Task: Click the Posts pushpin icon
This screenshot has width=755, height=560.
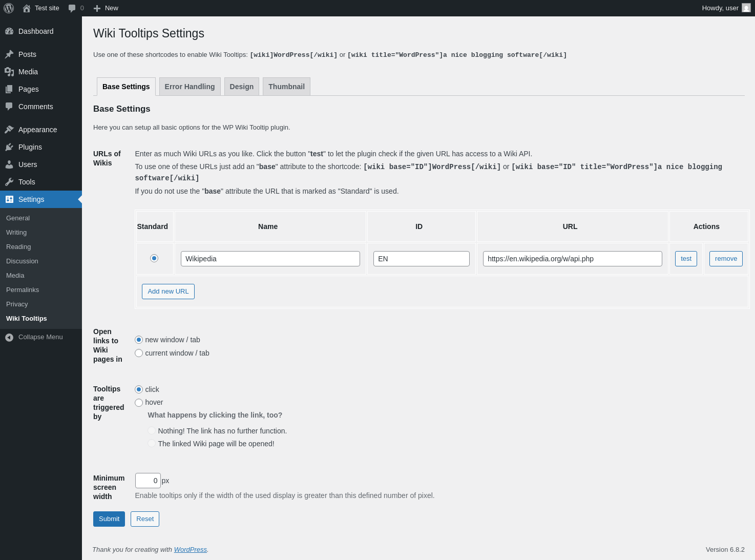Action: 9,54
